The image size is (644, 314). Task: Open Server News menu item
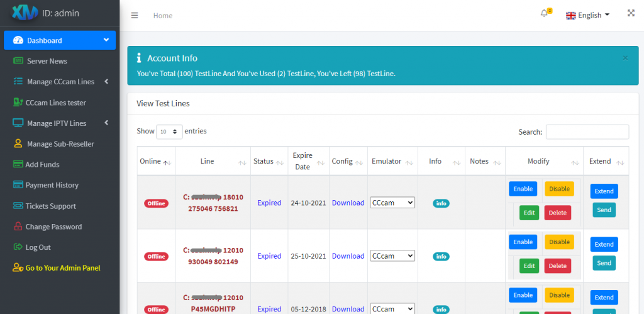47,61
